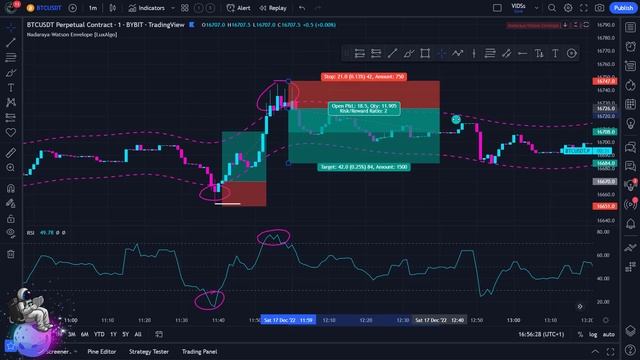The height and width of the screenshot is (360, 640).
Task: Click the trash icon to remove drawings
Action: click(x=11, y=254)
